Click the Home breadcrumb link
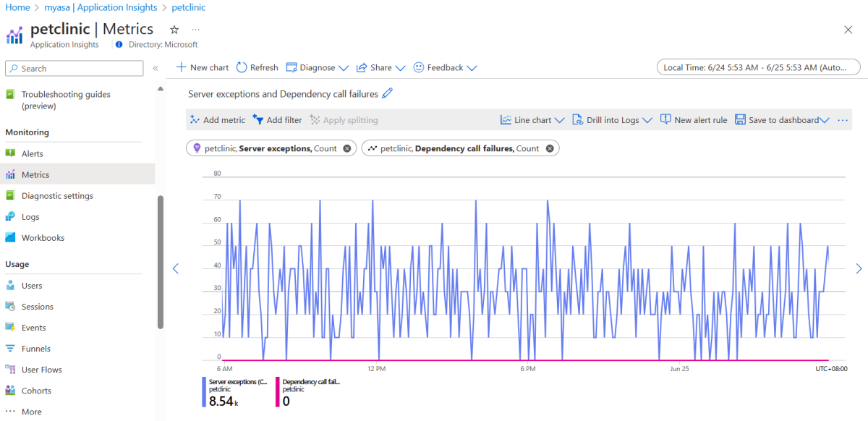The width and height of the screenshot is (868, 421). click(17, 7)
